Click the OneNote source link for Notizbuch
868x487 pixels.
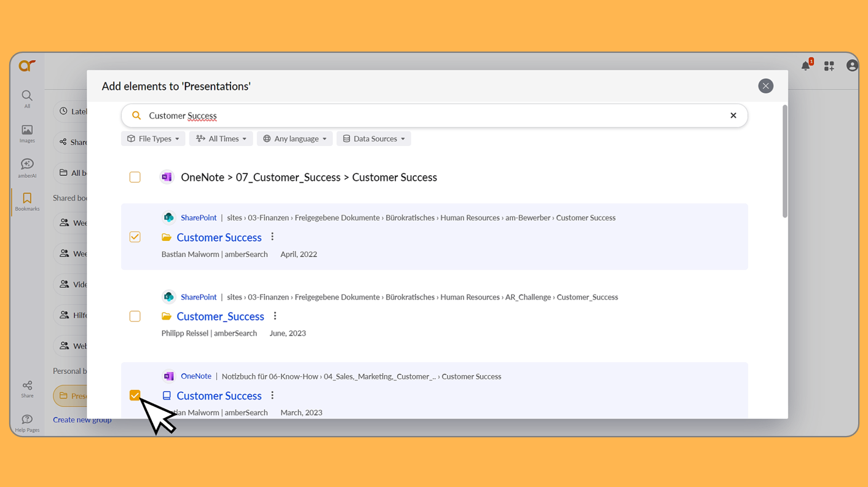(x=196, y=376)
